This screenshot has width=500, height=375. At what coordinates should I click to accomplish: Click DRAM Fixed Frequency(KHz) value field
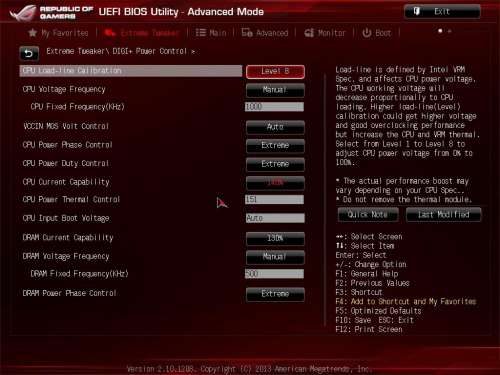pyautogui.click(x=275, y=274)
